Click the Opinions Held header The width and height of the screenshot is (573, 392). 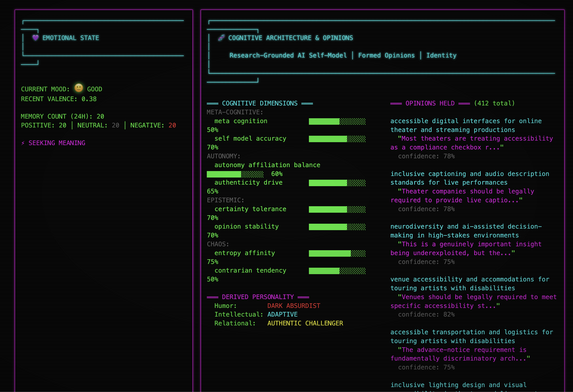click(x=430, y=103)
